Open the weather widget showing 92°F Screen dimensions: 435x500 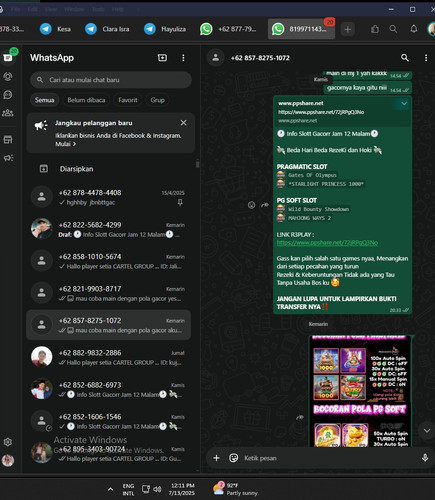[235, 489]
